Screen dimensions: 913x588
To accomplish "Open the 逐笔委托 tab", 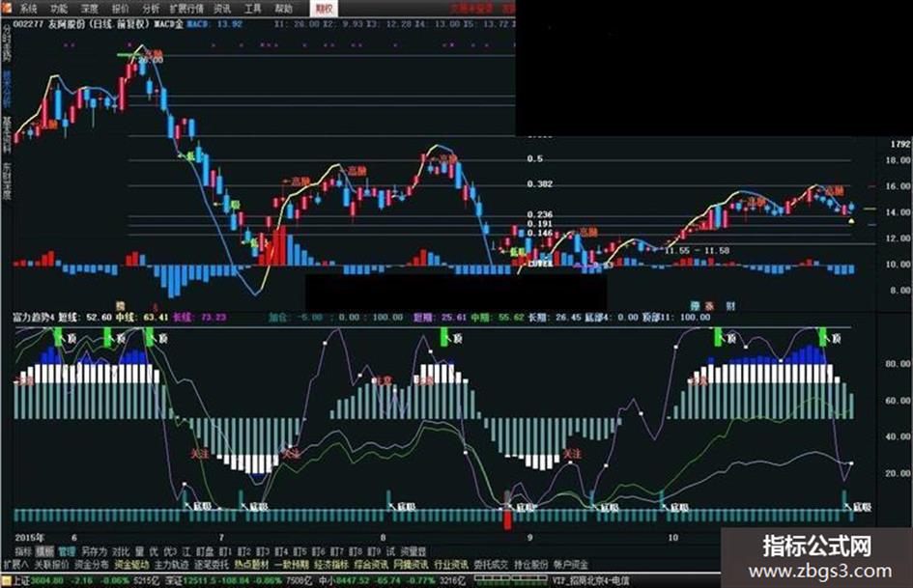I will click(x=212, y=564).
